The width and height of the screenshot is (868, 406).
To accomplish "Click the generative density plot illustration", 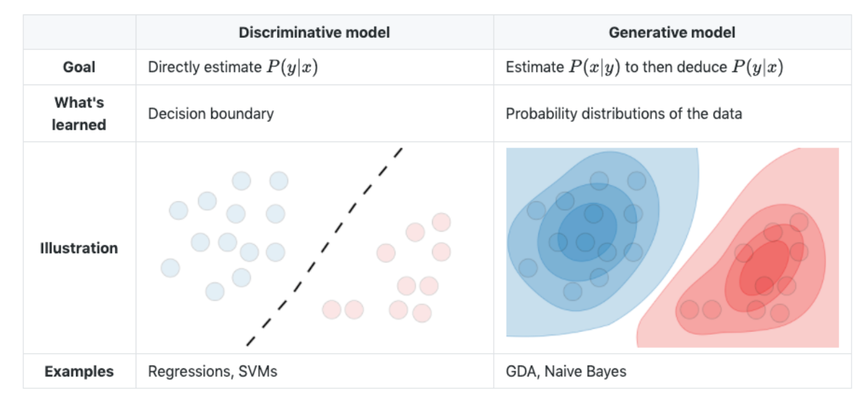I will click(673, 247).
